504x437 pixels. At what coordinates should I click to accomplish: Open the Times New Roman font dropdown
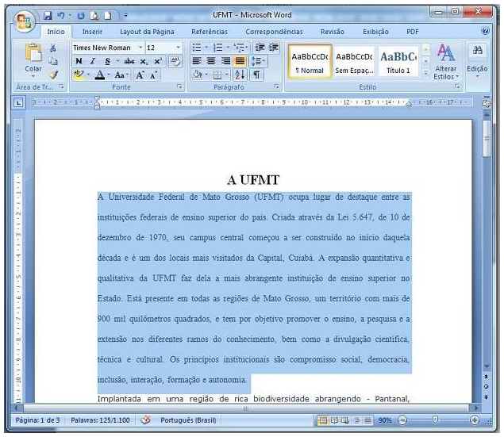pyautogui.click(x=140, y=48)
